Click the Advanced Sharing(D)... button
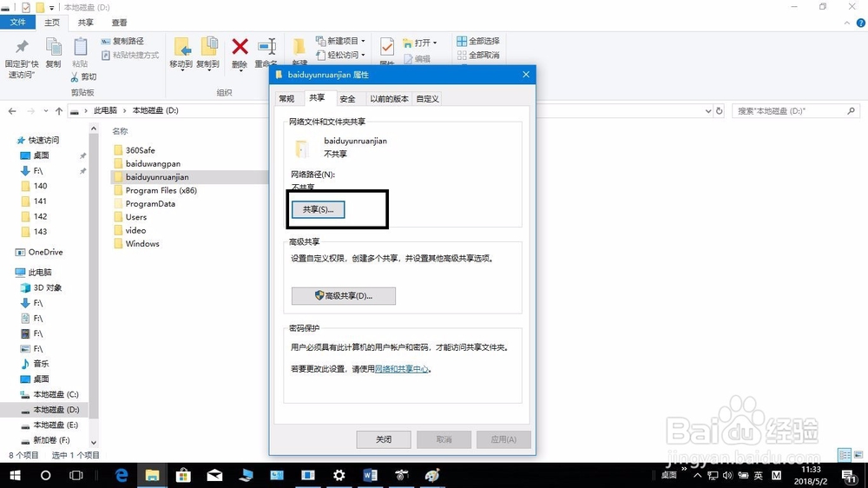Image resolution: width=868 pixels, height=488 pixels. [x=343, y=296]
